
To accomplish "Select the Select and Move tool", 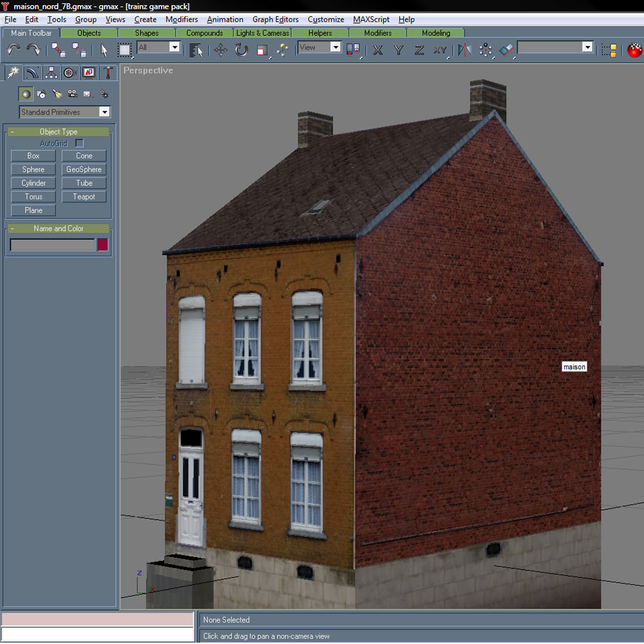I will (221, 50).
